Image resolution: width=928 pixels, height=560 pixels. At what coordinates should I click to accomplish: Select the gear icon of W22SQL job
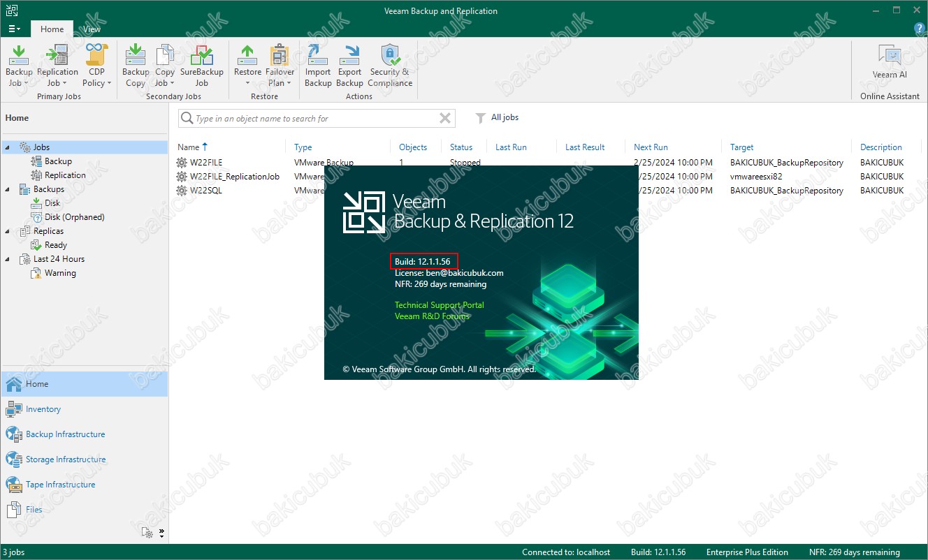182,191
